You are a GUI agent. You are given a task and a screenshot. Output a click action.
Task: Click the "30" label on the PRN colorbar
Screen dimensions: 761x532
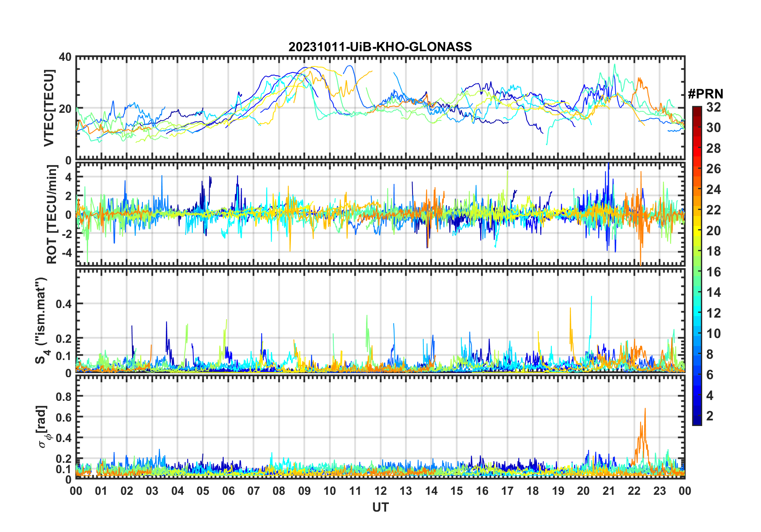tap(713, 128)
